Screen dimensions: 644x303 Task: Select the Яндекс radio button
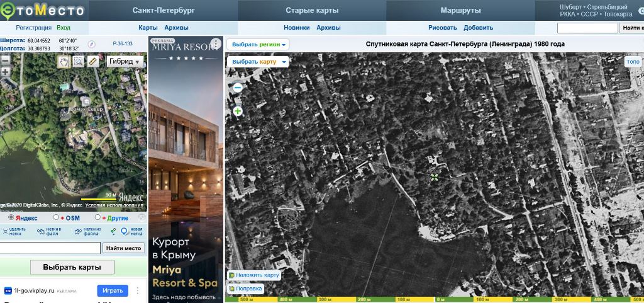click(11, 217)
